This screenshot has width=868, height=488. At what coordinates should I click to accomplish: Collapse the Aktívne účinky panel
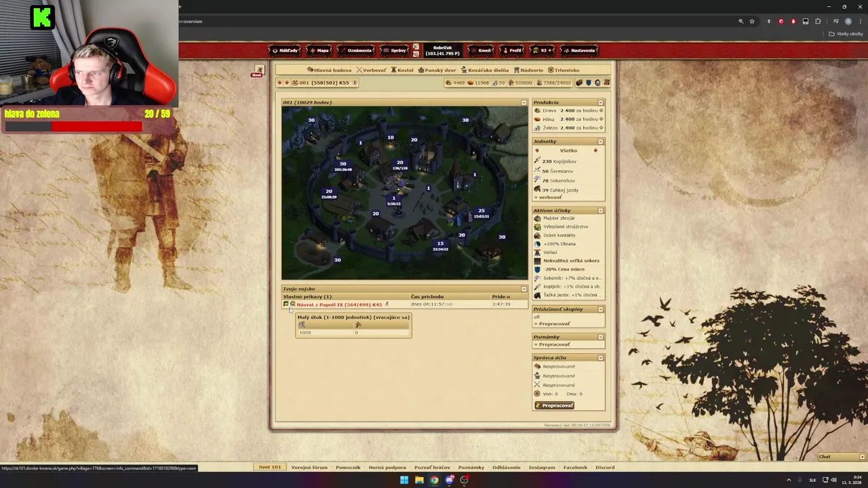[x=600, y=211]
